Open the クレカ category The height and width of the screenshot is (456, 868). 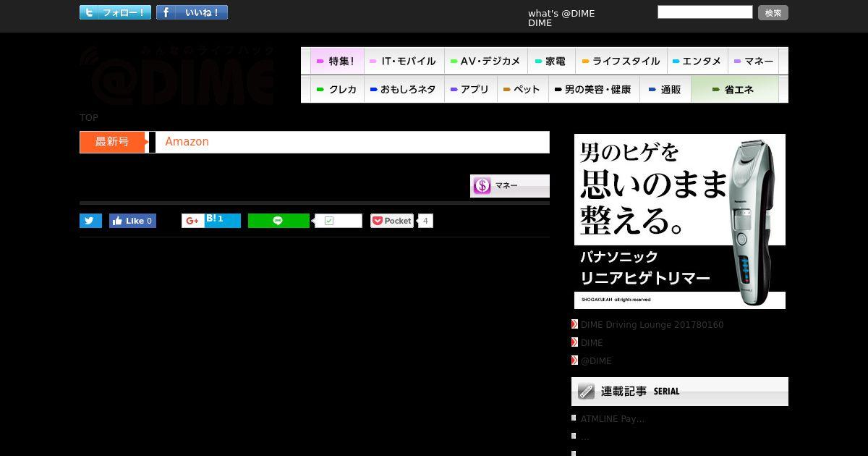pyautogui.click(x=337, y=90)
